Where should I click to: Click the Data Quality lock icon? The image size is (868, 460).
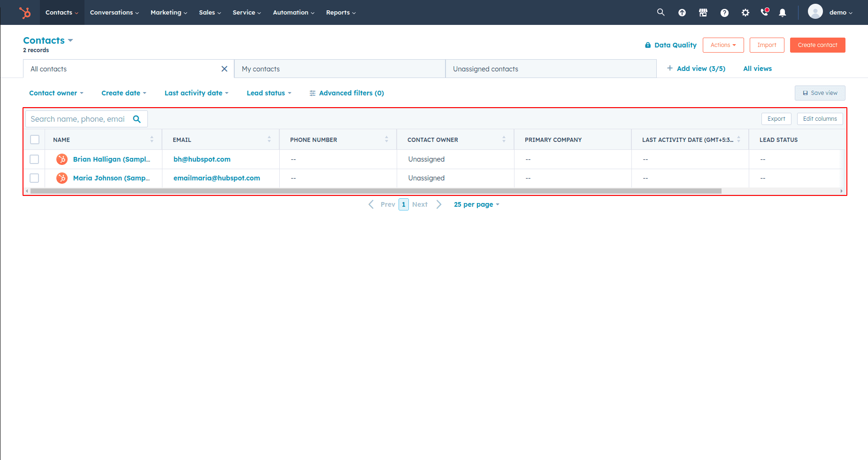[648, 45]
